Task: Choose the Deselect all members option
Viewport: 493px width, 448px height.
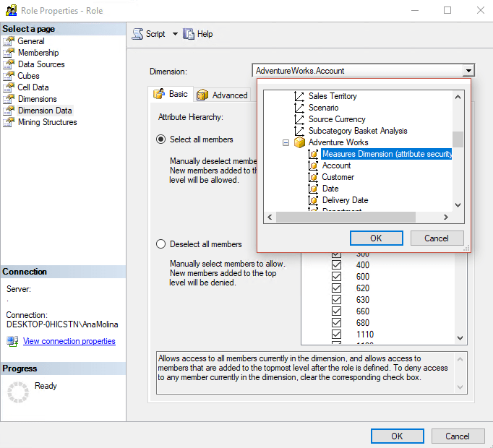Action: coord(160,244)
